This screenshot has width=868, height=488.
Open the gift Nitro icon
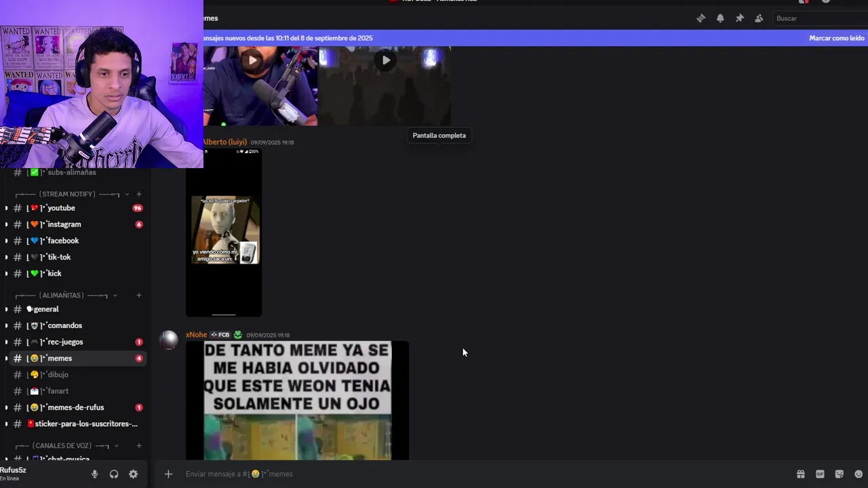pos(801,474)
